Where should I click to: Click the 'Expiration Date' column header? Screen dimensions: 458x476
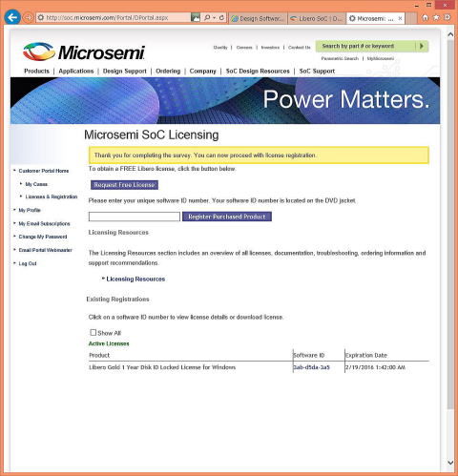[366, 355]
